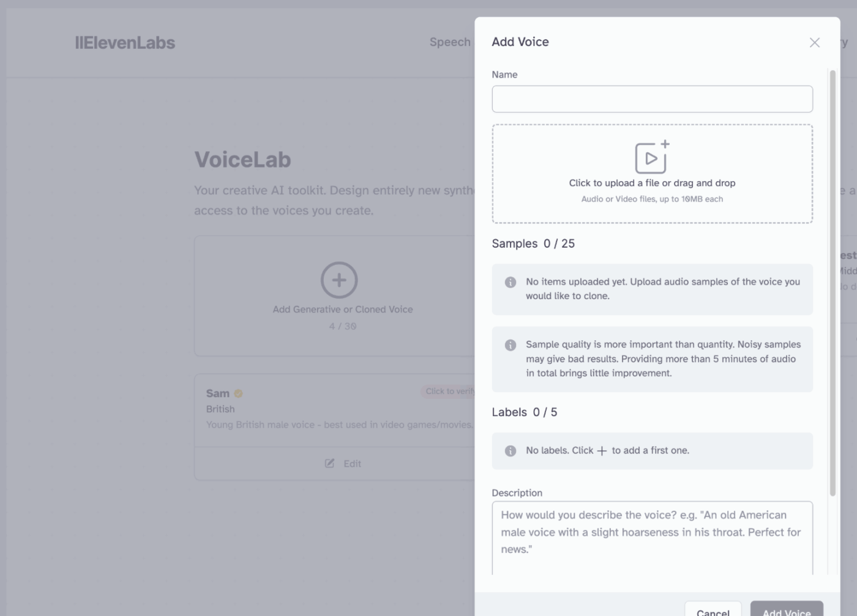Click the info icon in the Labels section

(510, 450)
